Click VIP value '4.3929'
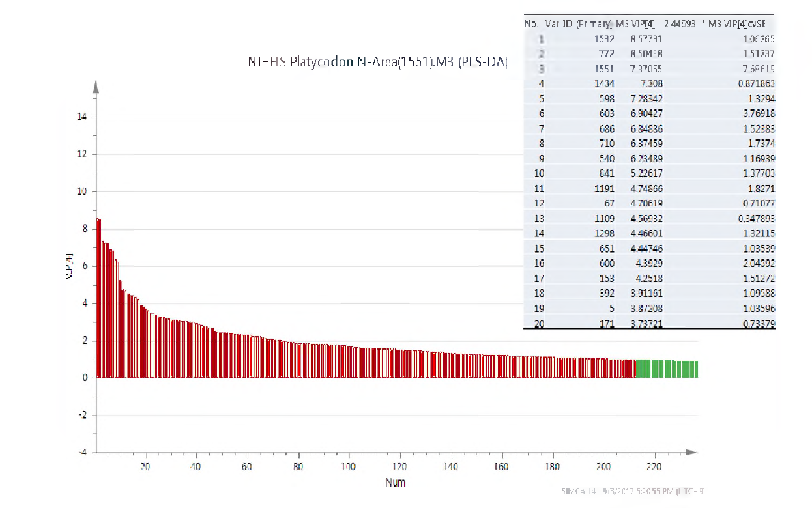 tap(649, 263)
